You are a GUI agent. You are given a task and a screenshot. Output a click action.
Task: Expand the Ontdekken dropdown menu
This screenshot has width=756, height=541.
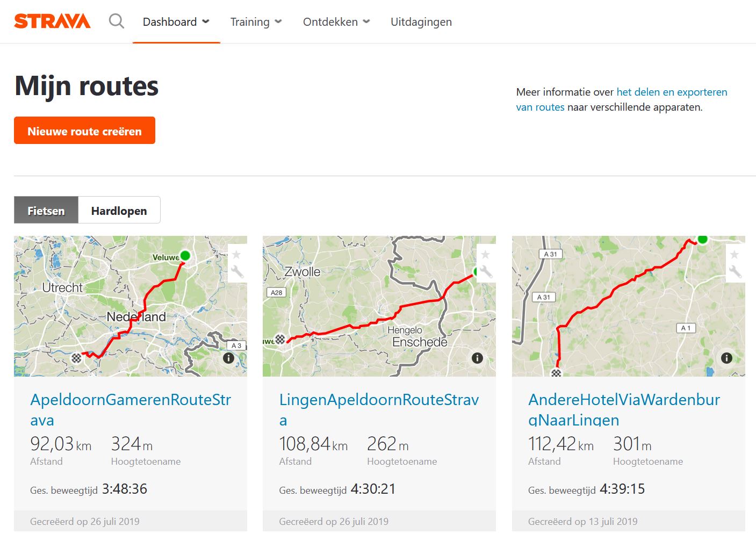point(336,22)
